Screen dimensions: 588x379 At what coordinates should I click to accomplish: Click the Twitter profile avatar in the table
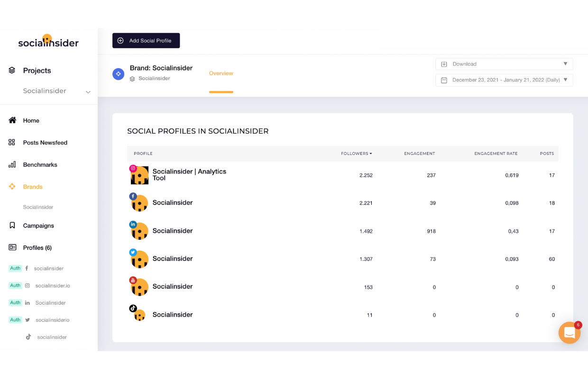[139, 259]
